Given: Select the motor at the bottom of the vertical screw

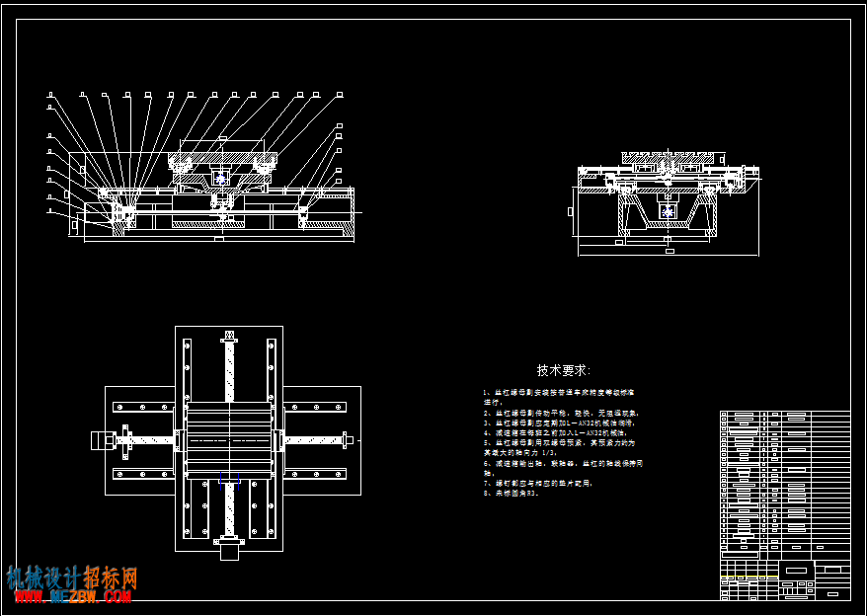Looking at the screenshot, I should [229, 549].
